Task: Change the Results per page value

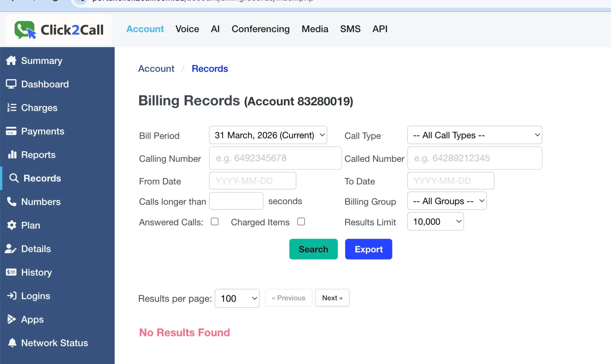Action: pyautogui.click(x=237, y=298)
